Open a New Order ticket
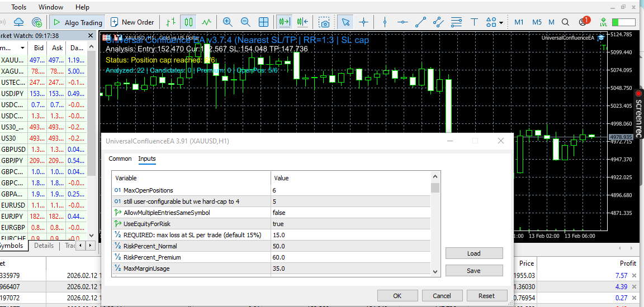This screenshot has width=644, height=307. coord(132,22)
